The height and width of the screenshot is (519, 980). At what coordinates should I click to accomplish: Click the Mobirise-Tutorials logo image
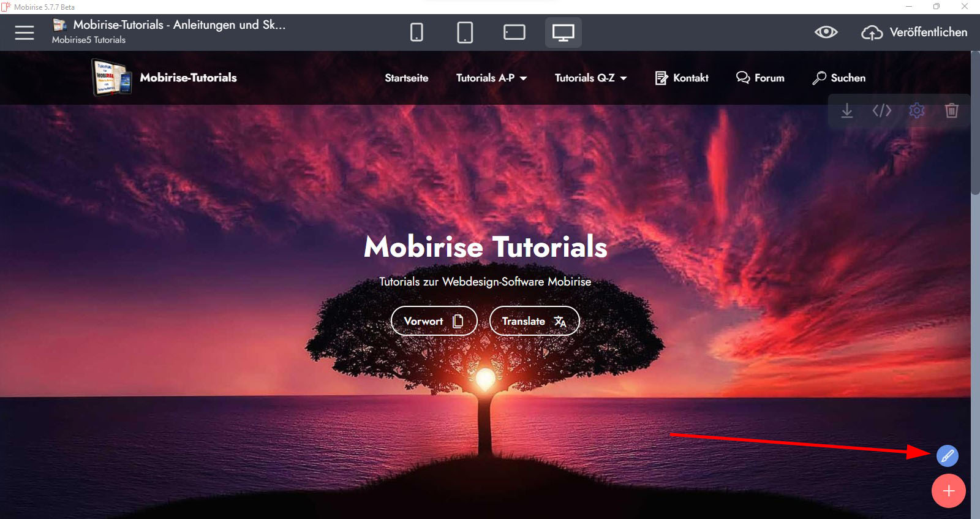pos(111,77)
